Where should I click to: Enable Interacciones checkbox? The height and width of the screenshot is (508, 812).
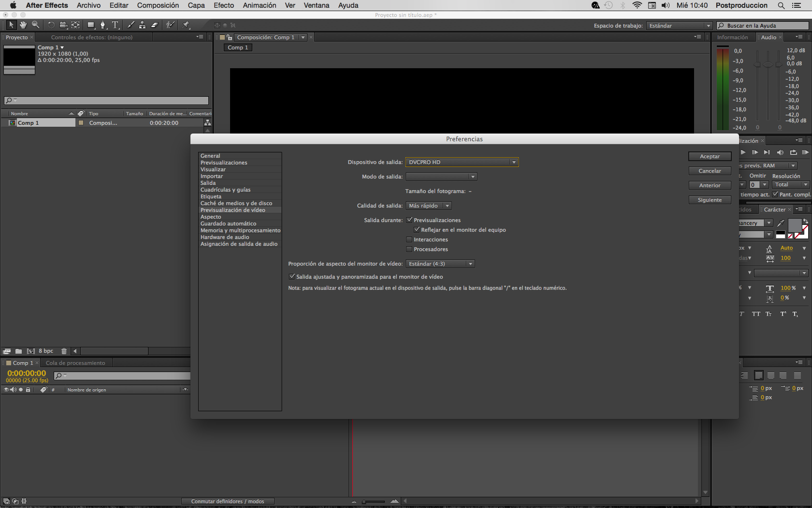409,239
